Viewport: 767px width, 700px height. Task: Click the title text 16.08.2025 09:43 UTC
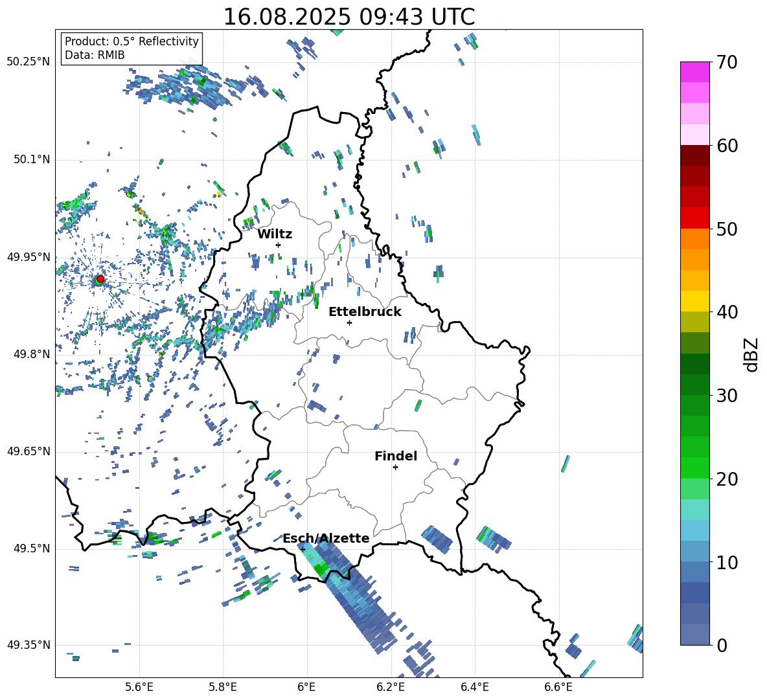point(349,17)
